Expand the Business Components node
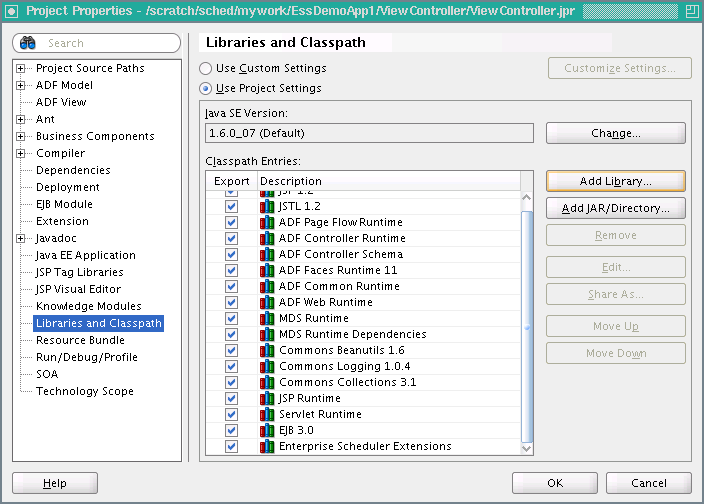This screenshot has width=704, height=504. [x=20, y=136]
